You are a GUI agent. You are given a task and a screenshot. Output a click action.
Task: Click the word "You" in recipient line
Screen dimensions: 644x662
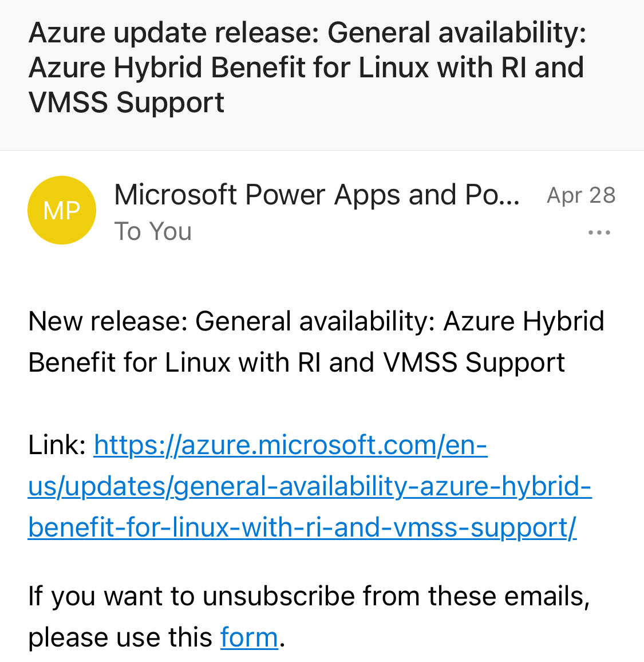(171, 231)
